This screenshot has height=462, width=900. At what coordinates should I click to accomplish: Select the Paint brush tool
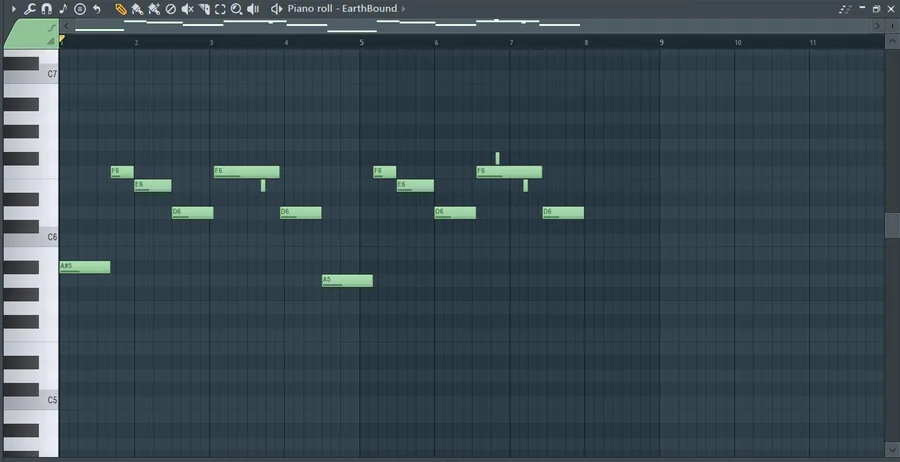pos(137,9)
